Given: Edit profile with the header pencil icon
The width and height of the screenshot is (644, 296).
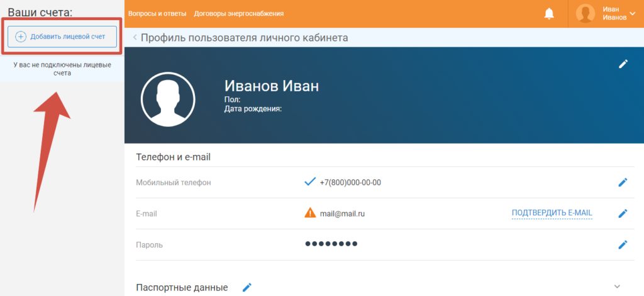Looking at the screenshot, I should pos(623,64).
